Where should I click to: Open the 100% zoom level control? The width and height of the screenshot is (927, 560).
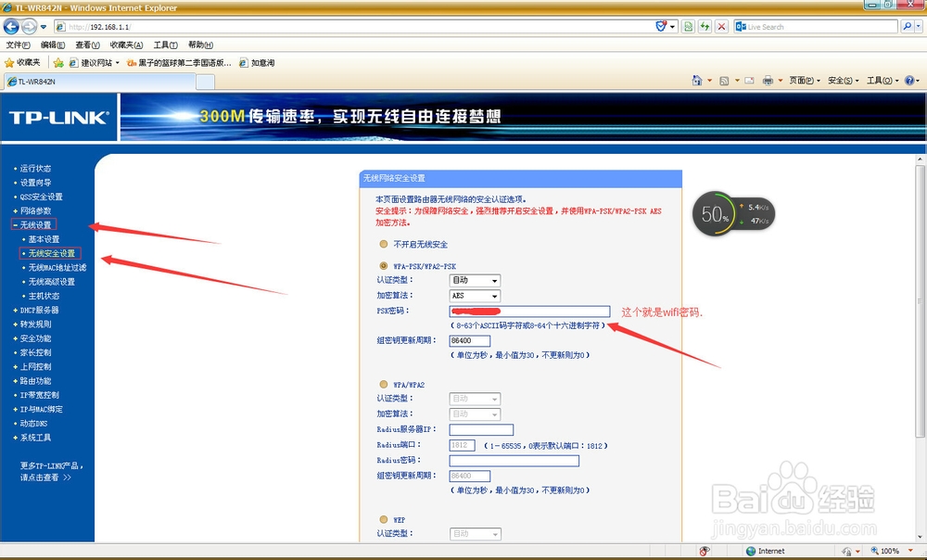pyautogui.click(x=893, y=551)
